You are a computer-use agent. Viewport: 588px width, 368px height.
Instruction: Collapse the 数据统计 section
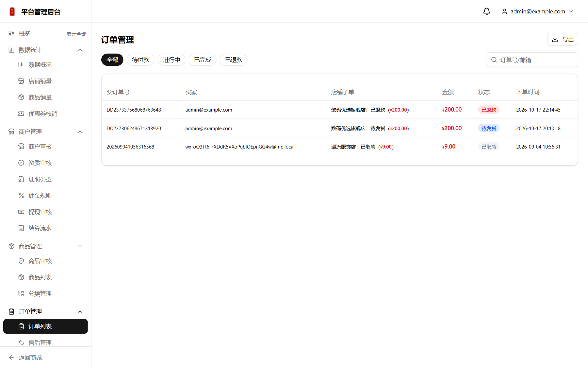tap(80, 50)
